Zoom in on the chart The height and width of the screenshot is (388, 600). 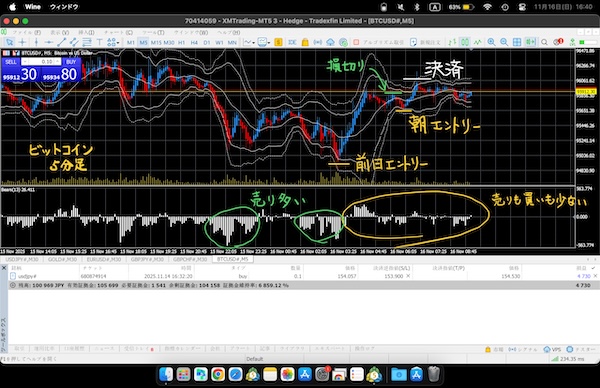491,42
